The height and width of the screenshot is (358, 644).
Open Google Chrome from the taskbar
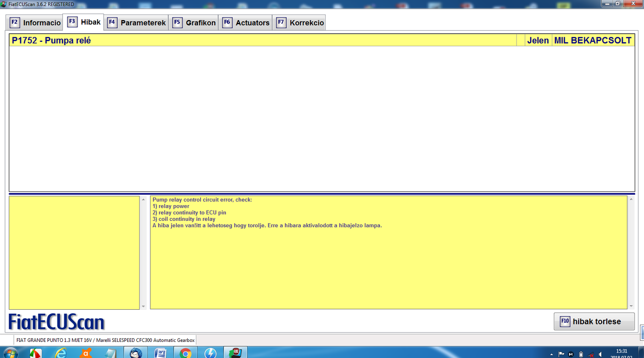pos(186,353)
